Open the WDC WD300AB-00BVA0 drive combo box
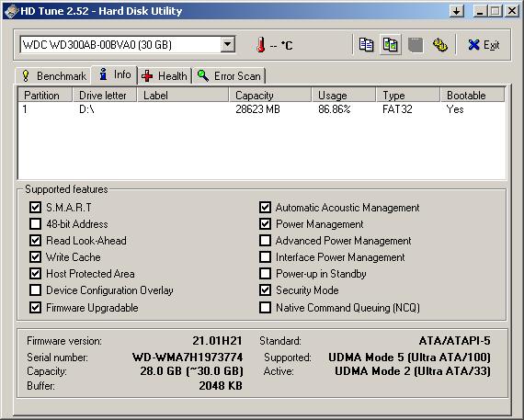This screenshot has height=420, width=524. (x=128, y=44)
